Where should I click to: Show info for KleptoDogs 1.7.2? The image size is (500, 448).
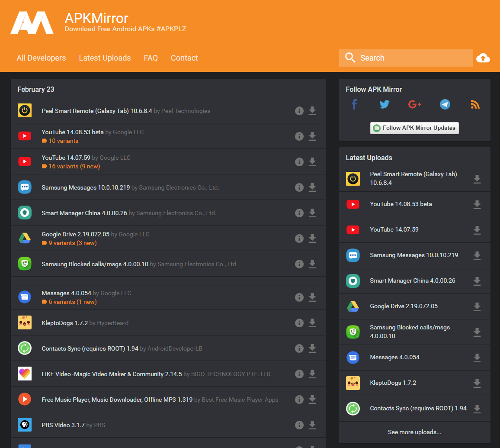coord(299,323)
